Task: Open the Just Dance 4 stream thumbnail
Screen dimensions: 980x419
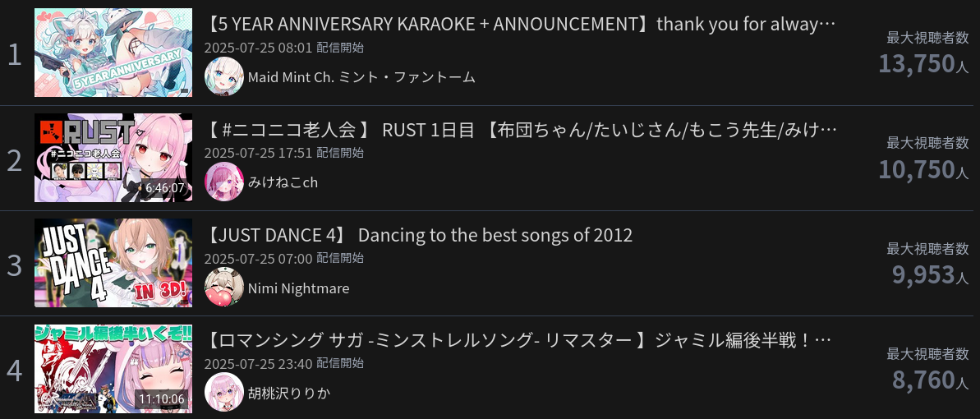Action: click(113, 263)
